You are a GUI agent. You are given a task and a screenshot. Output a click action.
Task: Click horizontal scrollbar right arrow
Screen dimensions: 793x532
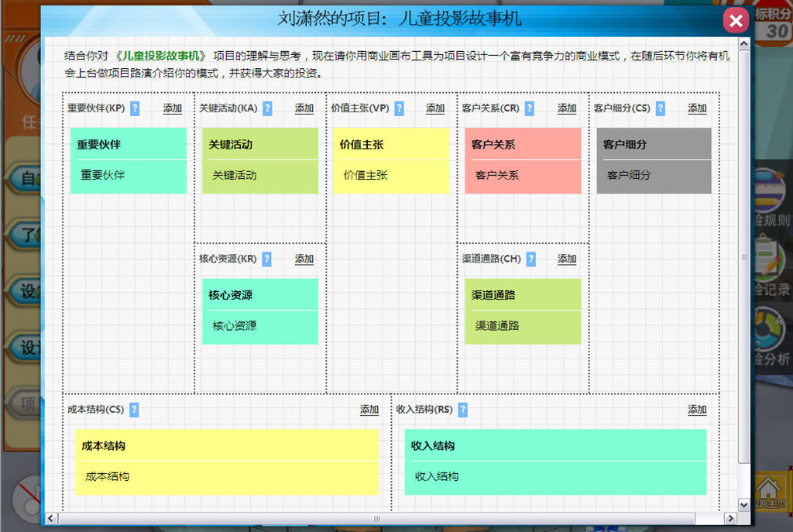[x=729, y=518]
